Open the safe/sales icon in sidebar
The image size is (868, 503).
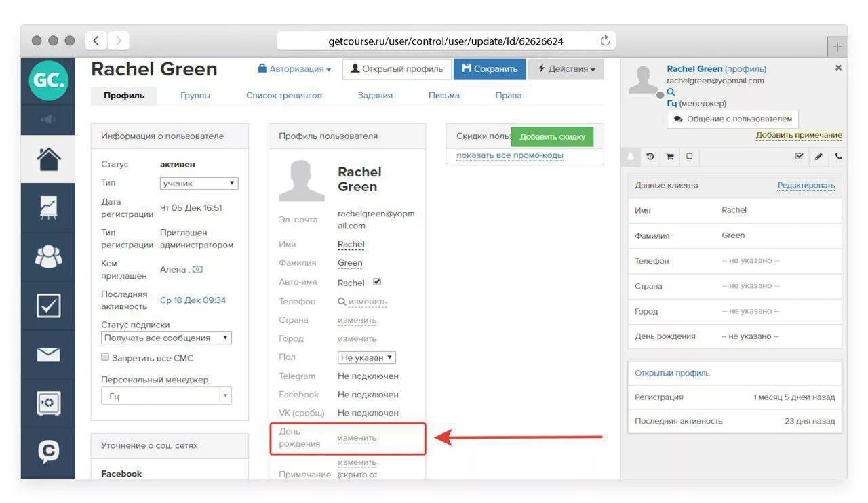[48, 403]
